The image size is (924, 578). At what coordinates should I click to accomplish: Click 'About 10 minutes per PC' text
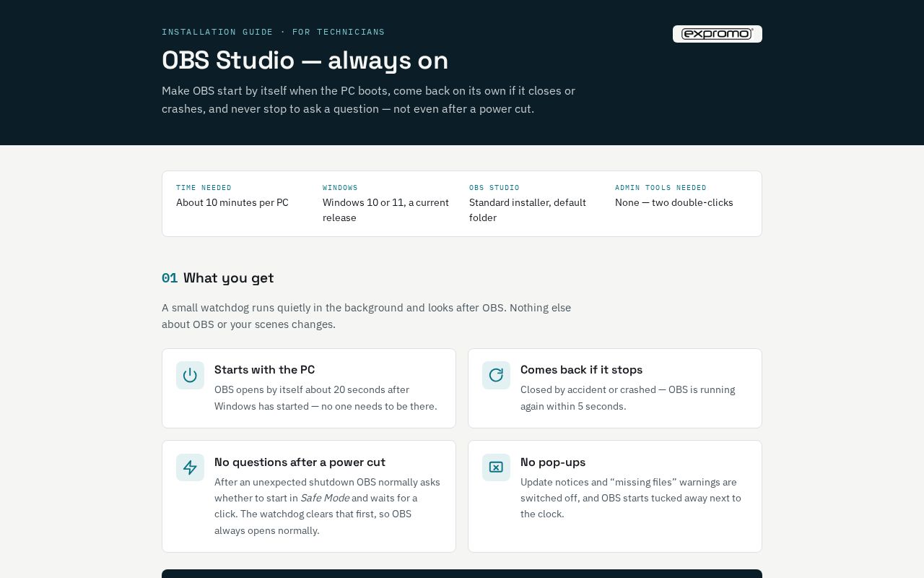tap(232, 202)
